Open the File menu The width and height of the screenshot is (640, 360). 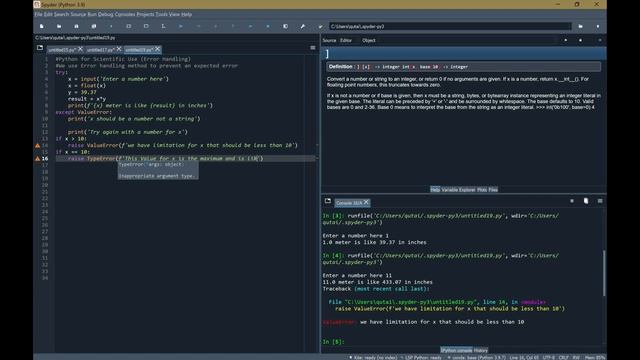click(38, 14)
